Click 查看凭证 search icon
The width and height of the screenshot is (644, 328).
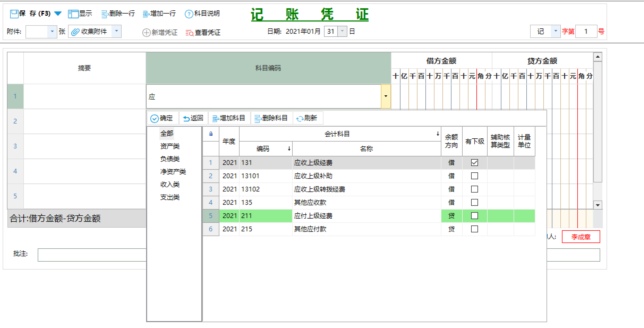189,33
